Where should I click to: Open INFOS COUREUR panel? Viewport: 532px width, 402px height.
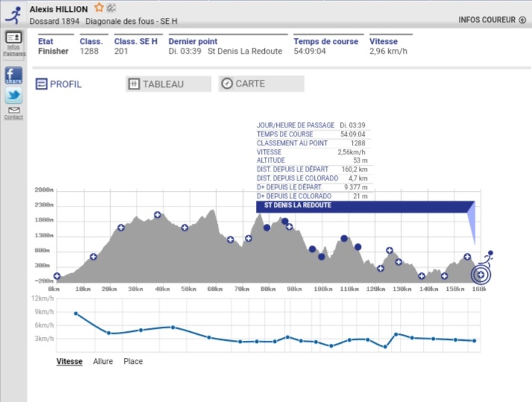click(492, 19)
